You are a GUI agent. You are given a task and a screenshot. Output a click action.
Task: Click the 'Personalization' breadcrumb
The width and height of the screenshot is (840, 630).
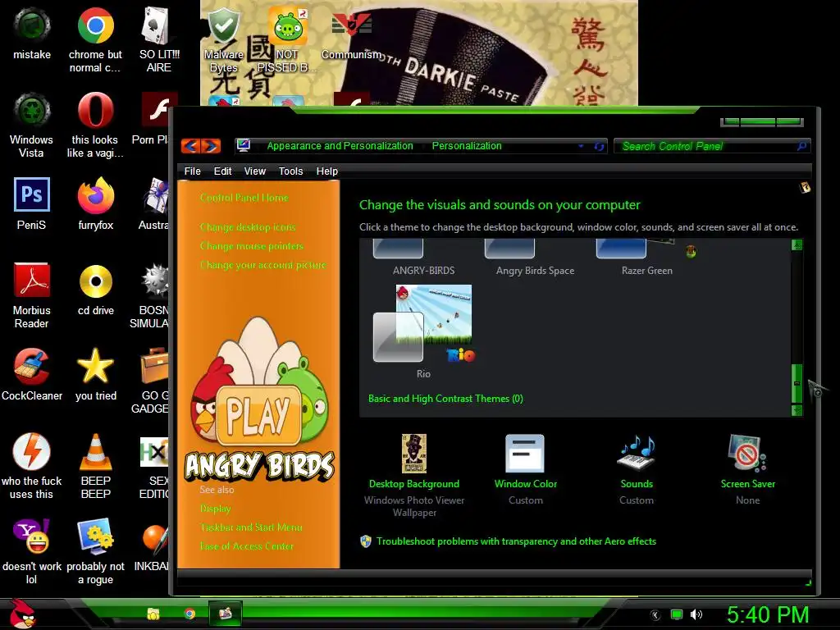point(467,146)
